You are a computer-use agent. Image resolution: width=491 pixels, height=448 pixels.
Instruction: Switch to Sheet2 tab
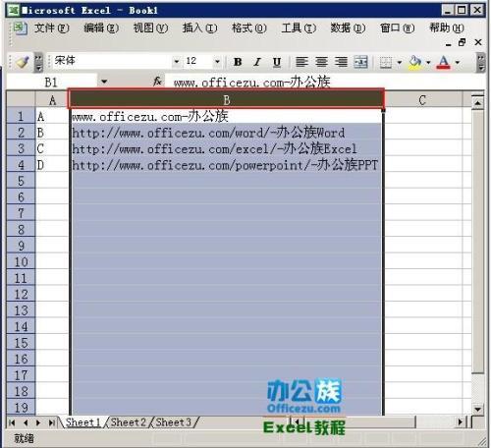[128, 422]
